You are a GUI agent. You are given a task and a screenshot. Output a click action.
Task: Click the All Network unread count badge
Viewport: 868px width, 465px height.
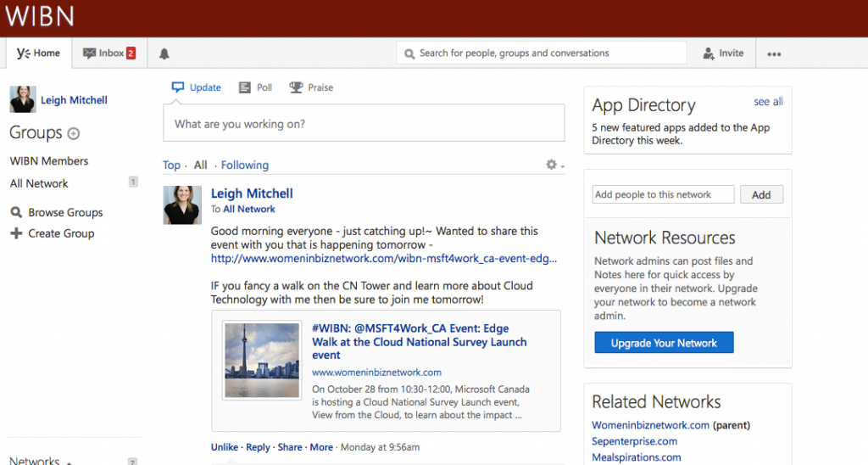(133, 182)
